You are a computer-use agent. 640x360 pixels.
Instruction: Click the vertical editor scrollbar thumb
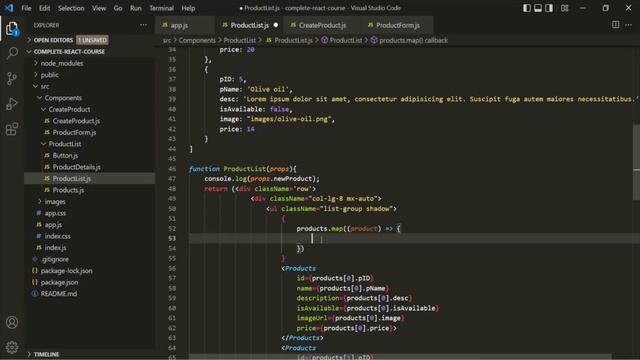click(636, 162)
